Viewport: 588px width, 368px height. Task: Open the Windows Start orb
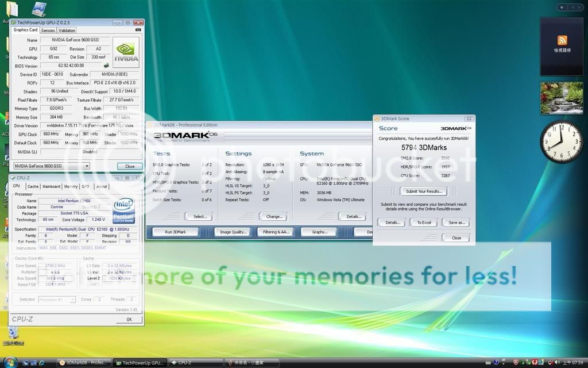click(11, 362)
